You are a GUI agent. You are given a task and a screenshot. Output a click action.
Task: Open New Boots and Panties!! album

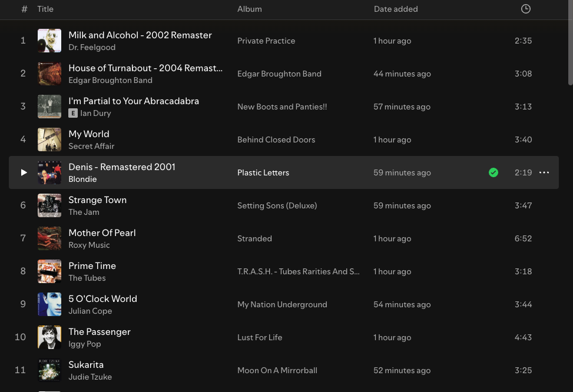pos(282,107)
